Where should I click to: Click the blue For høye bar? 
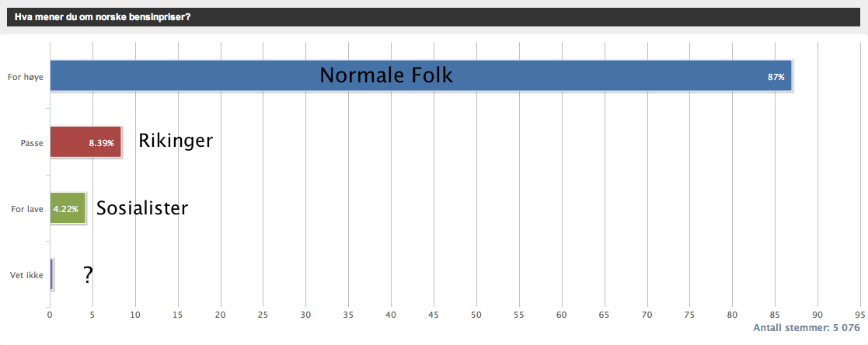tap(420, 75)
